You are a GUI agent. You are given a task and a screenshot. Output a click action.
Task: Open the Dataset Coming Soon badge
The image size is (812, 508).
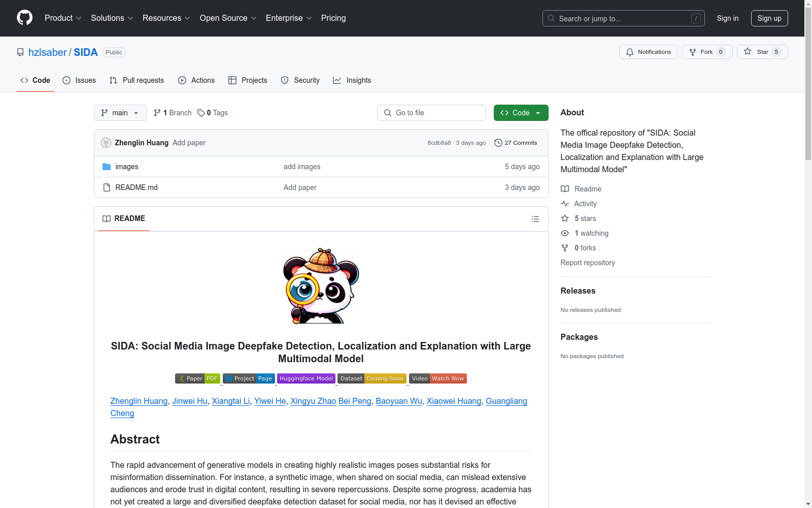coord(372,378)
